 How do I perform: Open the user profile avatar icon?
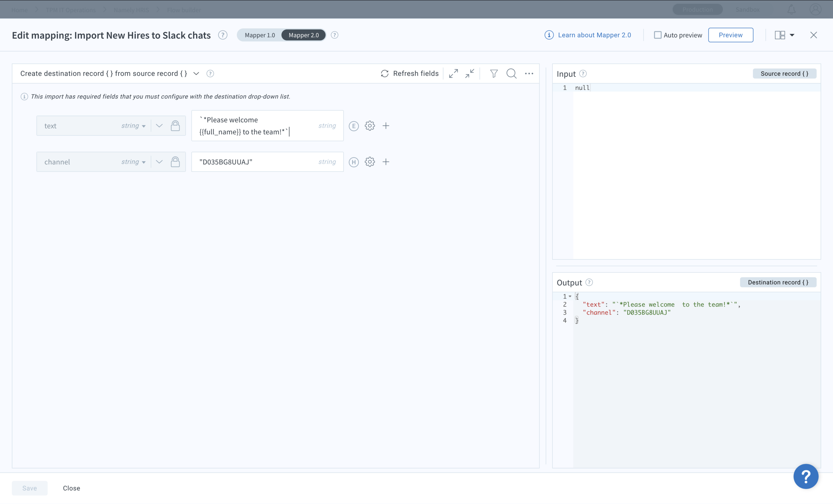coord(815,9)
